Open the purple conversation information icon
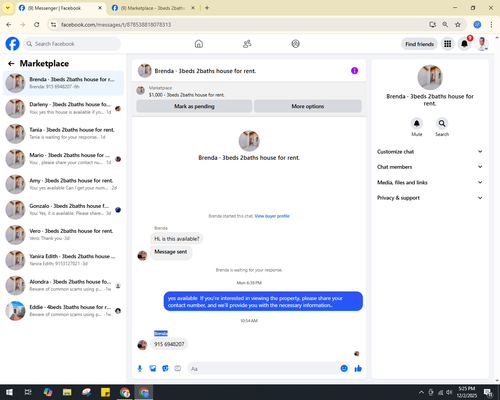 coord(354,71)
